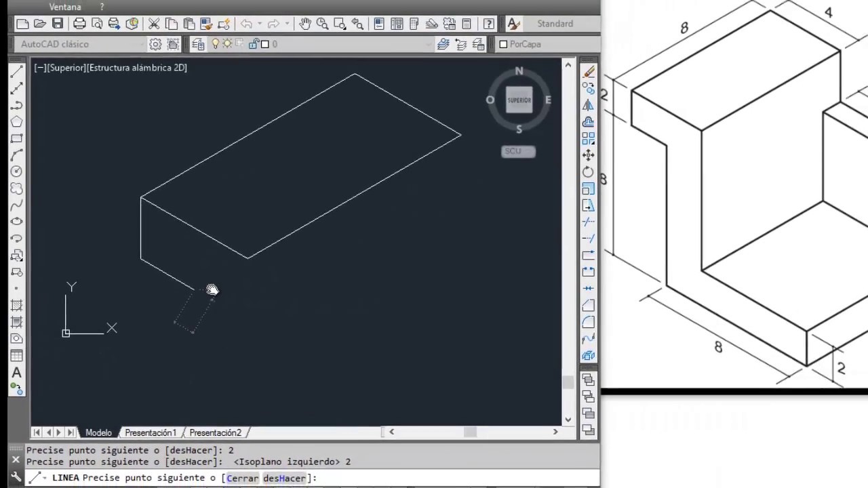Select the Table tool
Screen dimensions: 868x488
(17, 356)
